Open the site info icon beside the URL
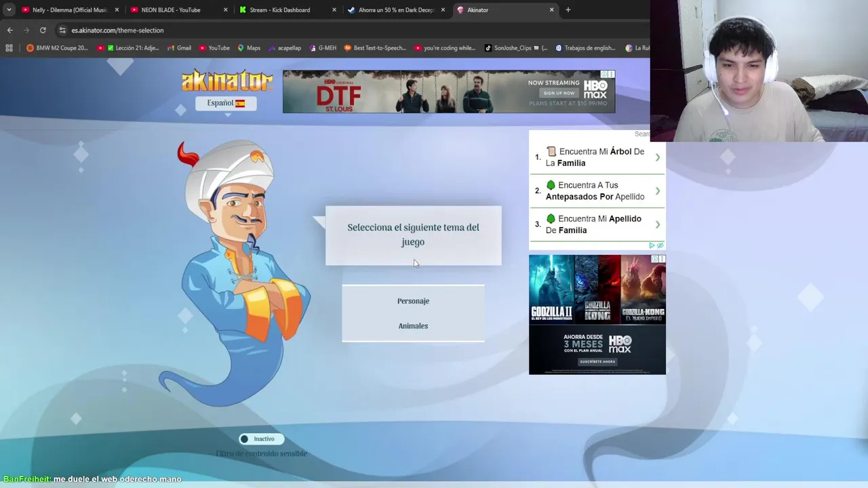Viewport: 868px width, 488px height. pyautogui.click(x=62, y=30)
